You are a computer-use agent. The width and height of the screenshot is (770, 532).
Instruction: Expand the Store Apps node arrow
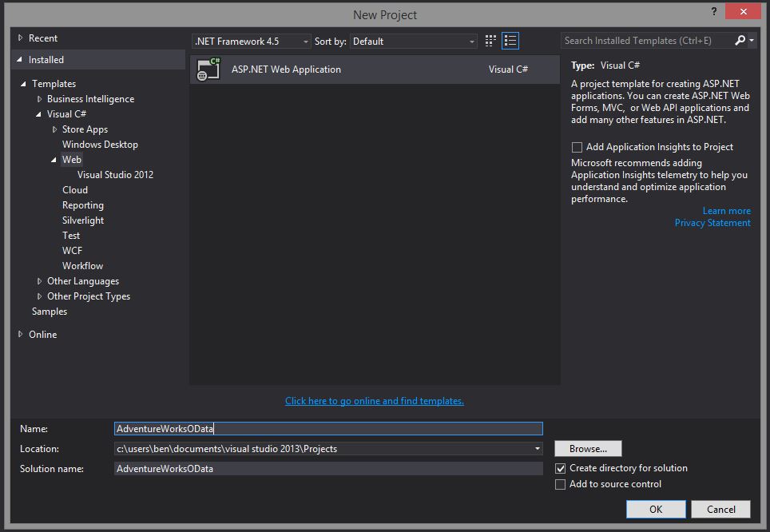(54, 129)
